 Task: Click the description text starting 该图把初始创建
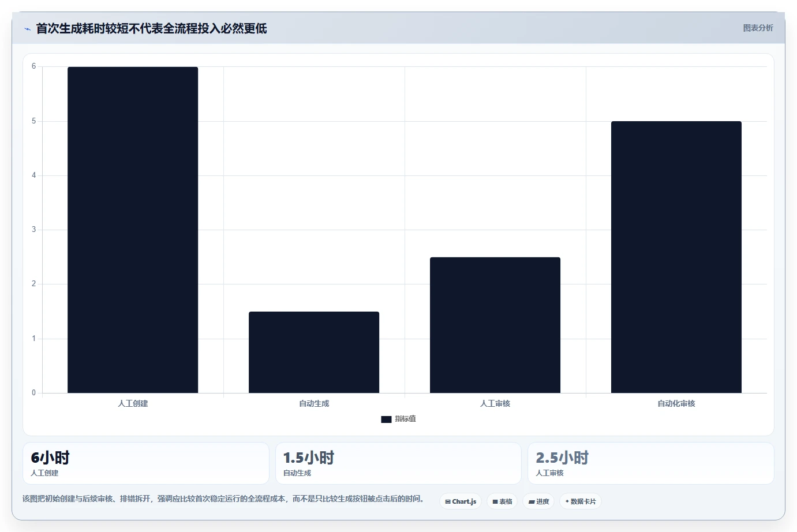click(x=223, y=499)
